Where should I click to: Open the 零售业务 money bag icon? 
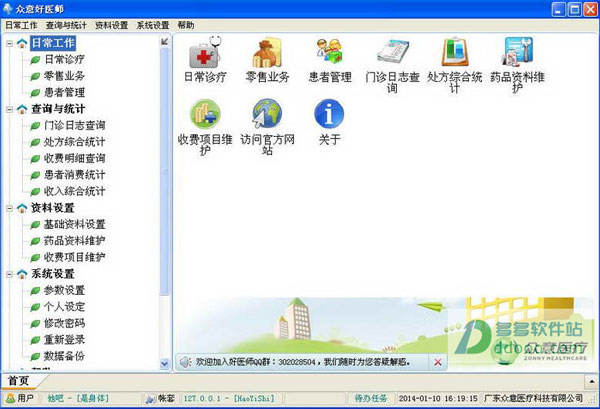[267, 53]
